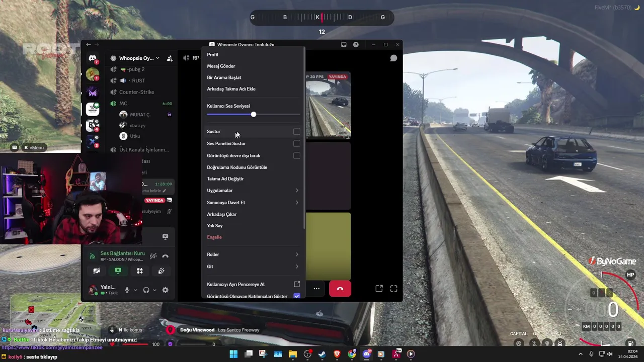The height and width of the screenshot is (362, 644).
Task: Open File Explorer from the taskbar
Action: click(293, 354)
